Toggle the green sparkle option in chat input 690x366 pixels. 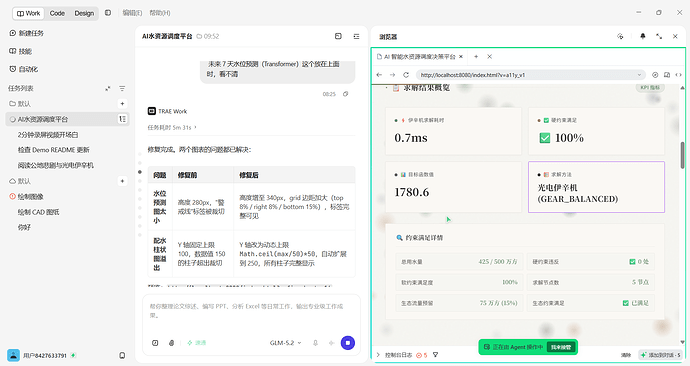point(196,343)
